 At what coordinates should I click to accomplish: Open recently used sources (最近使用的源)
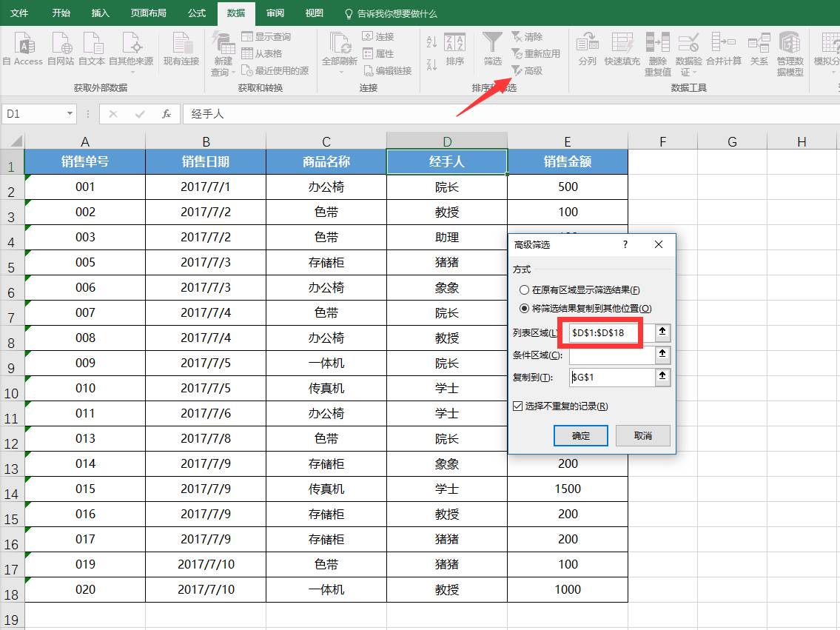pyautogui.click(x=275, y=71)
